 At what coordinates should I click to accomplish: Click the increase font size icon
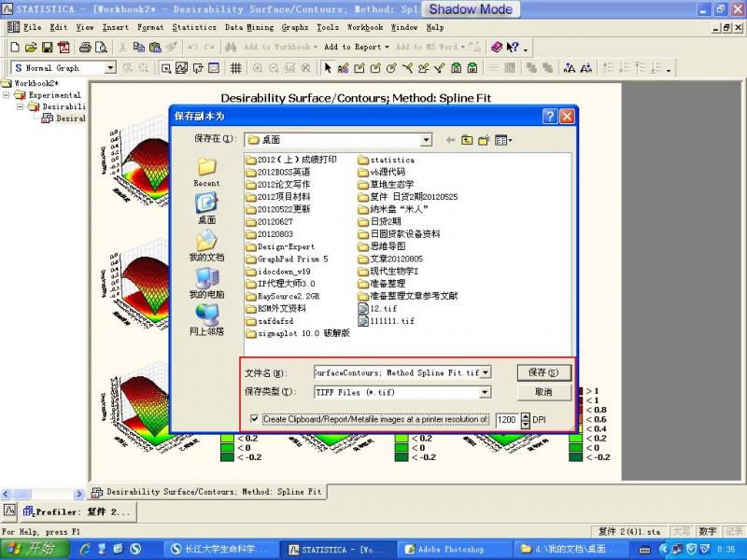(x=570, y=68)
